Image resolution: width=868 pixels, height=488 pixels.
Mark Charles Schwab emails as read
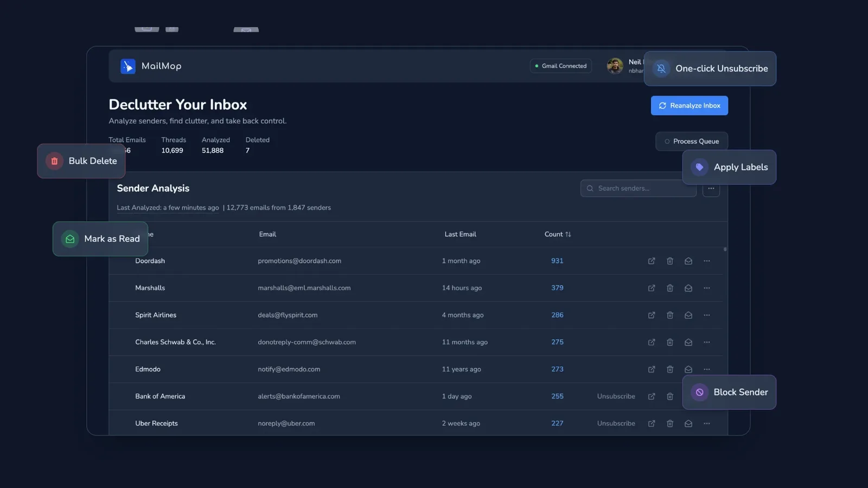(x=688, y=342)
